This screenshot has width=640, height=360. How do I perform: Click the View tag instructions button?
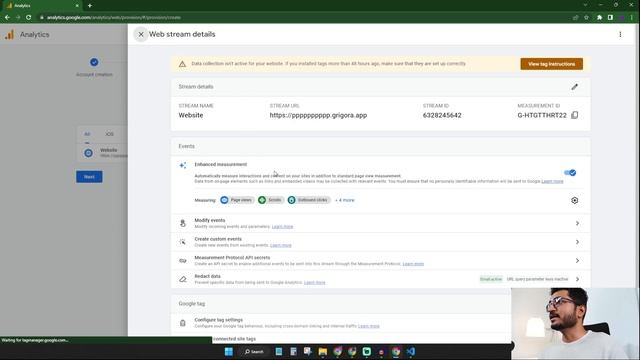coord(551,64)
